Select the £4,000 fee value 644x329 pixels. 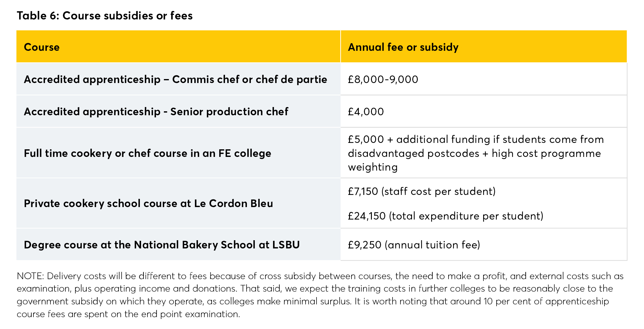point(366,112)
